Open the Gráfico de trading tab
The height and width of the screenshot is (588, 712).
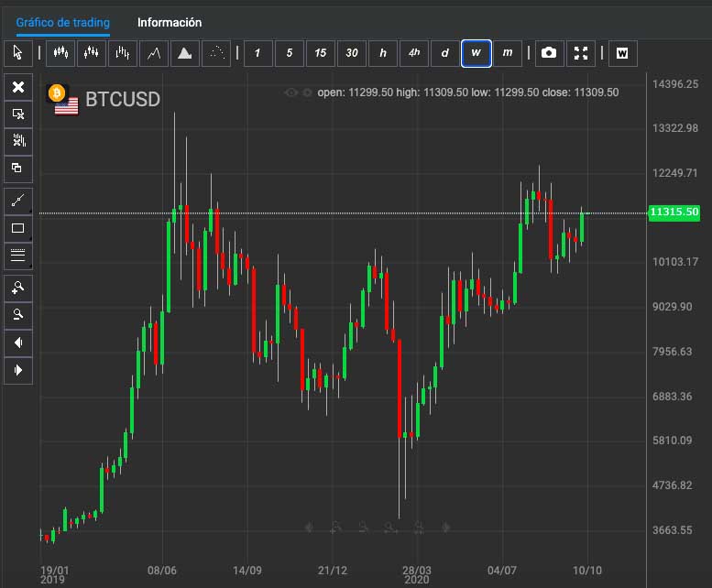click(x=62, y=23)
